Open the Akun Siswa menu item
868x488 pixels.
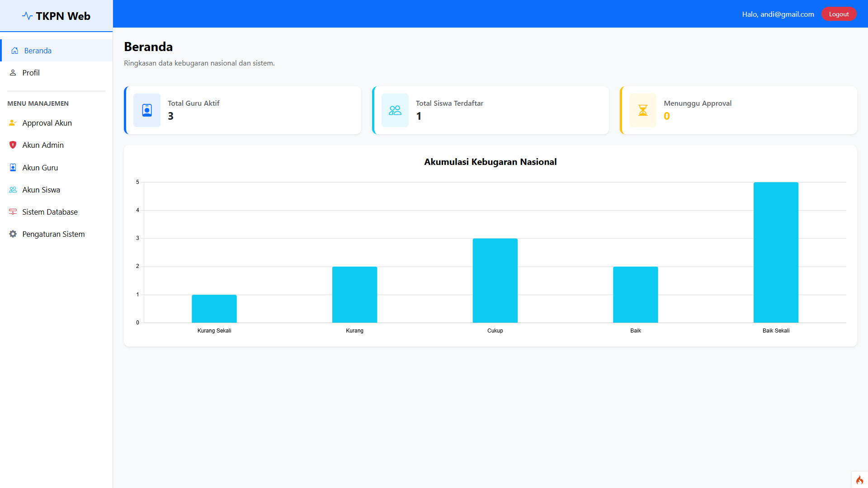(41, 190)
